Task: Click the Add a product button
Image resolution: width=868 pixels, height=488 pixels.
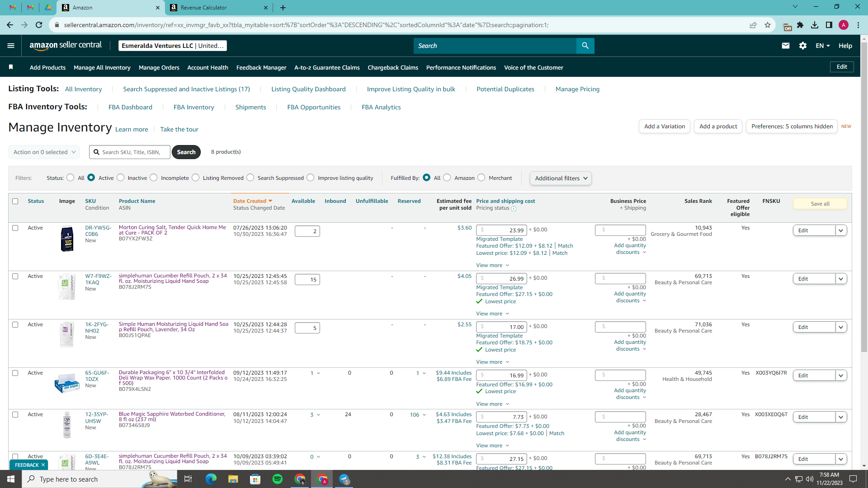Action: (718, 126)
